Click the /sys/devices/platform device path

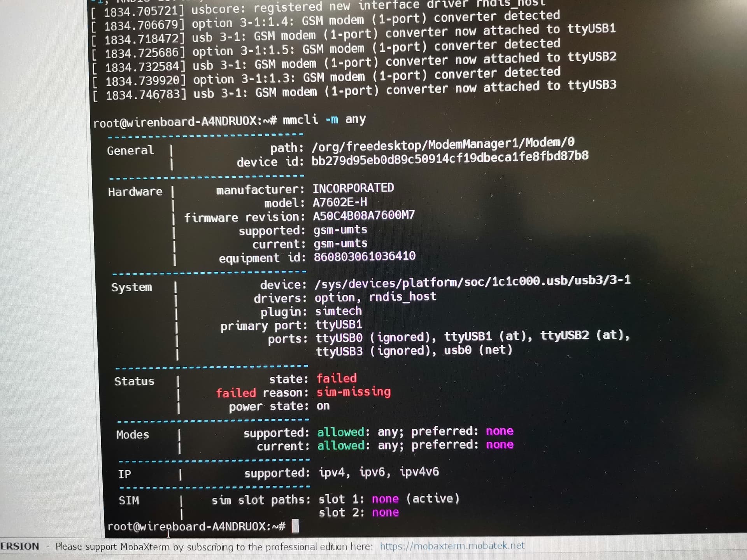[472, 282]
